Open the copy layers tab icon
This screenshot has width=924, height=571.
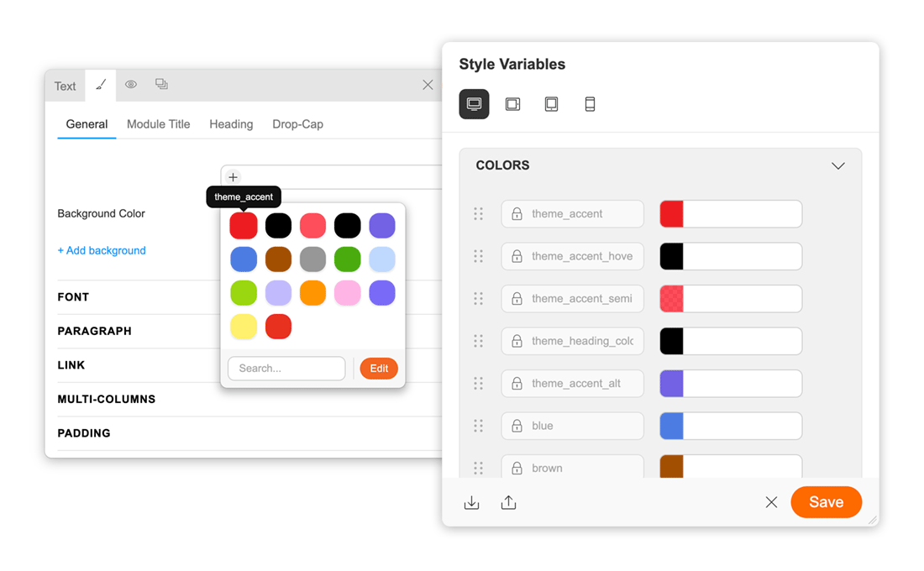[161, 84]
